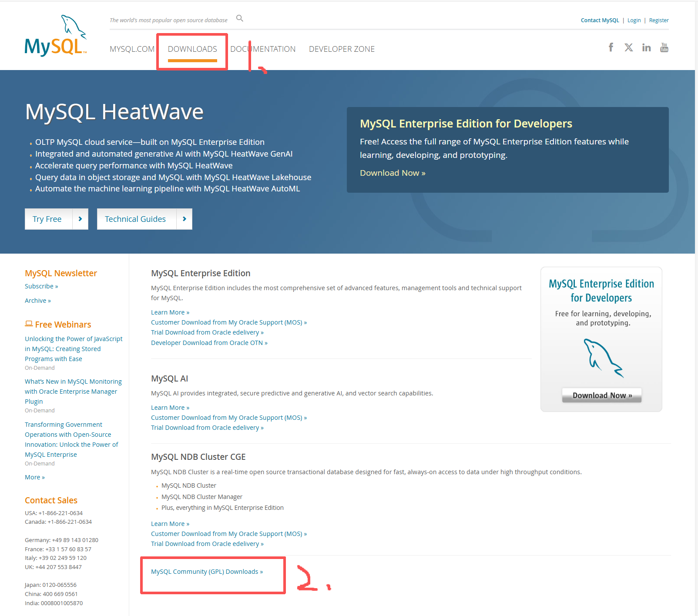698x616 pixels.
Task: Open MySQL Facebook page icon
Action: pyautogui.click(x=611, y=47)
